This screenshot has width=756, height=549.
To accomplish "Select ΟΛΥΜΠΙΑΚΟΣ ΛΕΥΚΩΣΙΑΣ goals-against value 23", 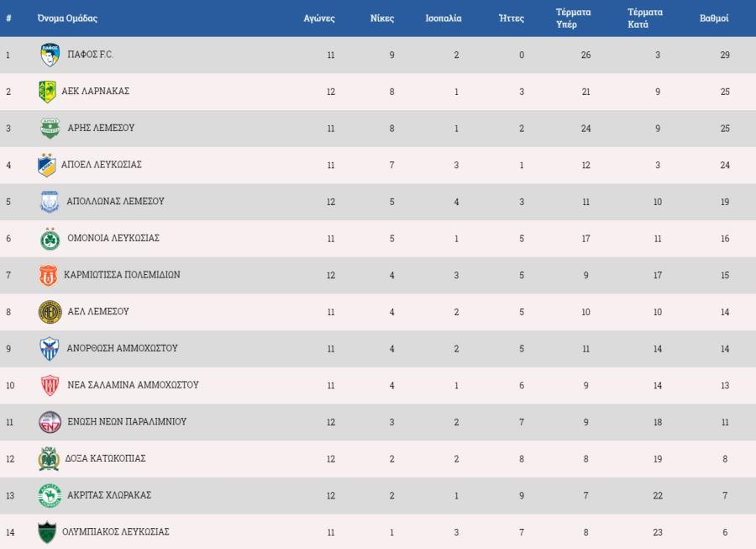I will coord(658,532).
